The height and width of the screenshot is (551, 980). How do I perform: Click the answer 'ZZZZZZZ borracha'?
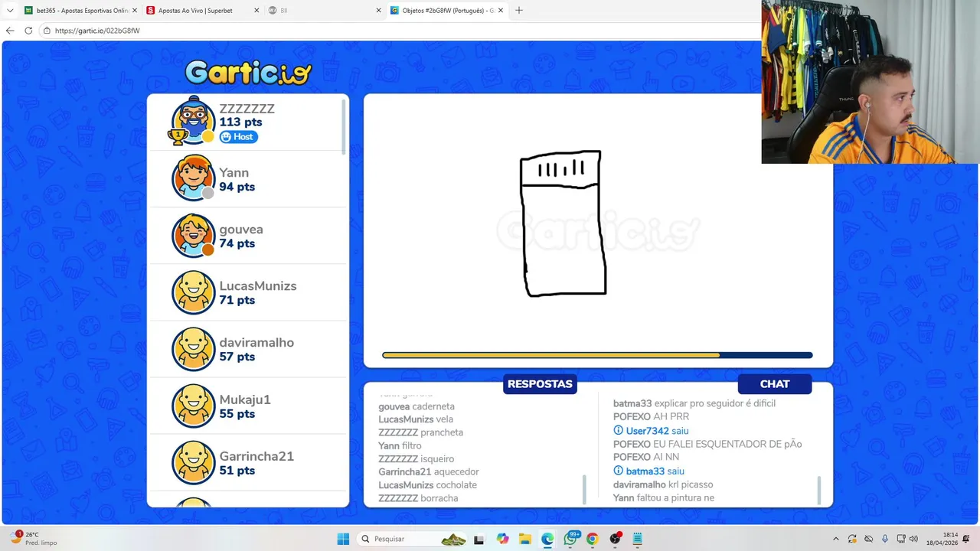(418, 498)
